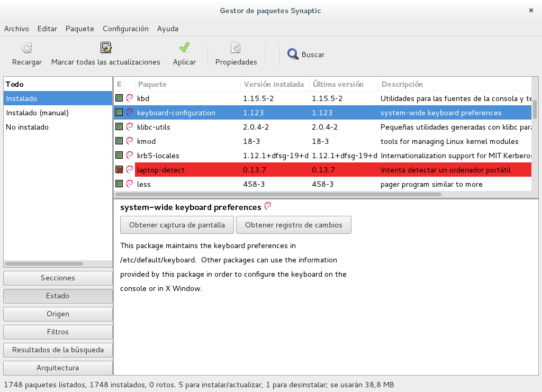Click Debian swirl icon next to keyboard-configuration
The width and height of the screenshot is (542, 392).
point(130,112)
